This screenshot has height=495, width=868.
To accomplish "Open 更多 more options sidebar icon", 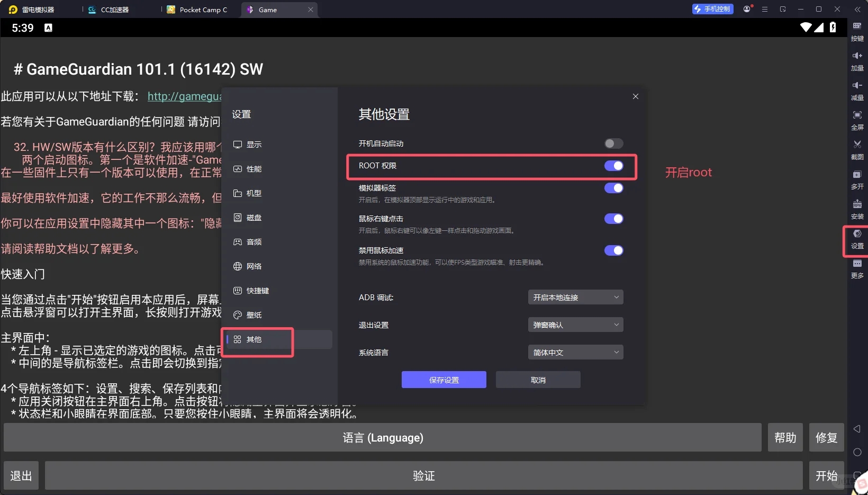I will click(x=857, y=269).
